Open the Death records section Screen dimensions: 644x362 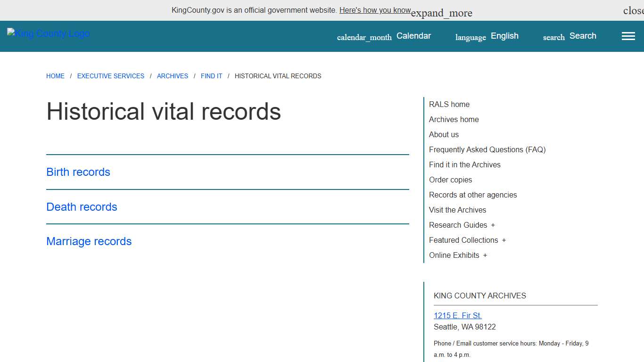[82, 207]
